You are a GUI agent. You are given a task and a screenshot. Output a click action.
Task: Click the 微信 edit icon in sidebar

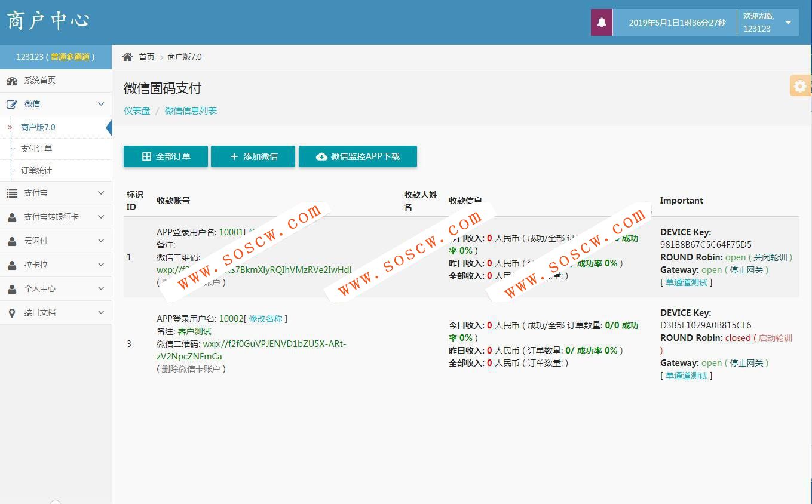click(12, 105)
